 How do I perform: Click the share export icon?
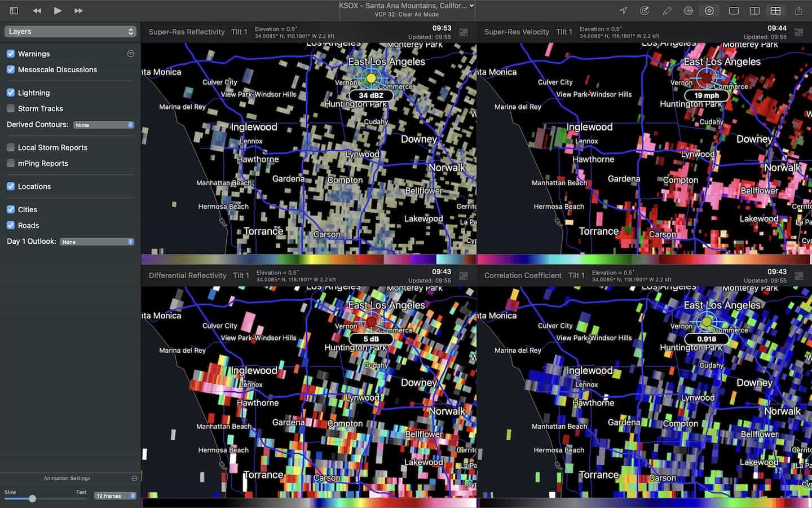[798, 11]
